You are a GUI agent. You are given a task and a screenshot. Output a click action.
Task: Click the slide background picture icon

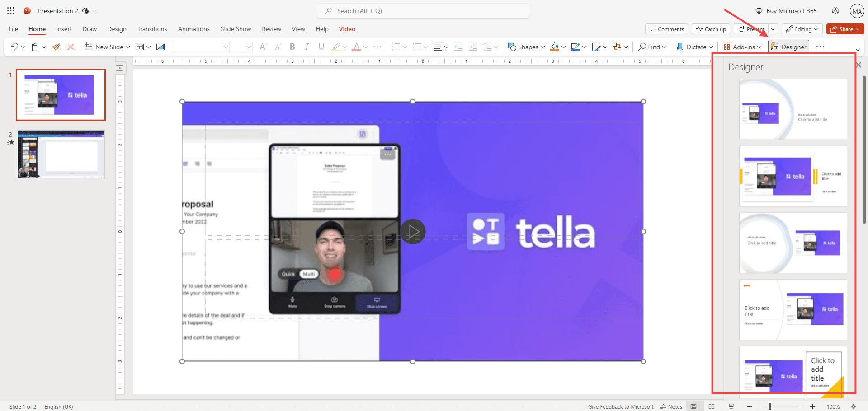(x=160, y=47)
